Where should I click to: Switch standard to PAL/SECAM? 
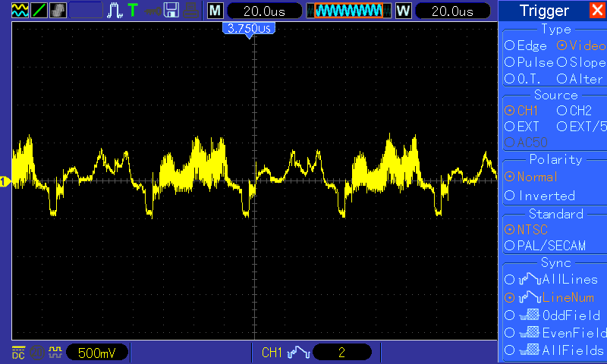tap(545, 246)
